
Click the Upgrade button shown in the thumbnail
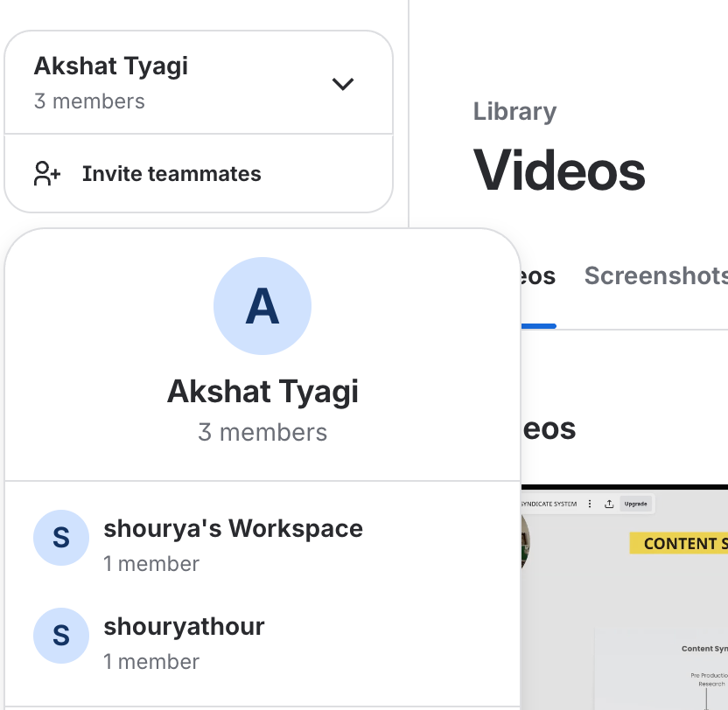[x=635, y=504]
